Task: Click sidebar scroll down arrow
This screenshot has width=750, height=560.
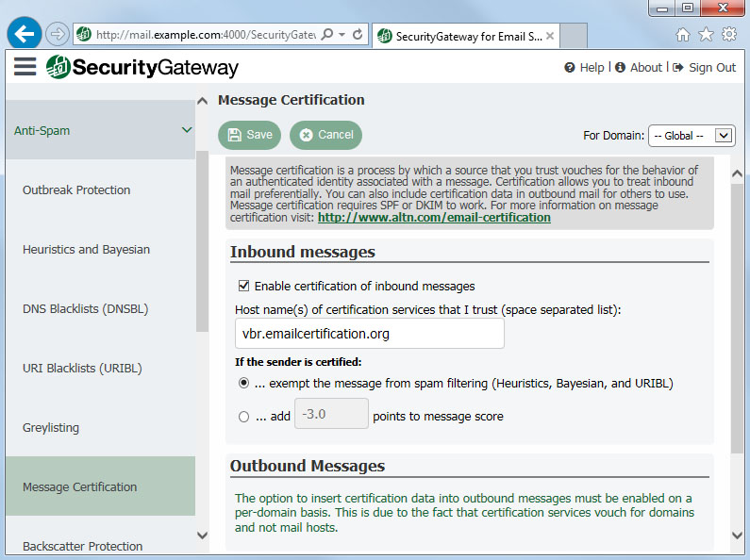Action: pyautogui.click(x=202, y=535)
